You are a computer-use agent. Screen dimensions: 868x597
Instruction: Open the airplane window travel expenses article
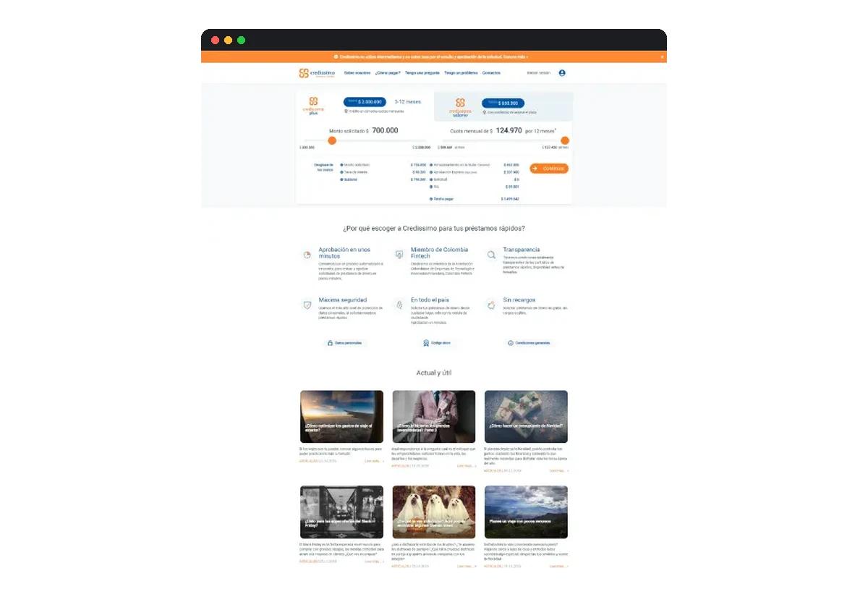coord(341,417)
